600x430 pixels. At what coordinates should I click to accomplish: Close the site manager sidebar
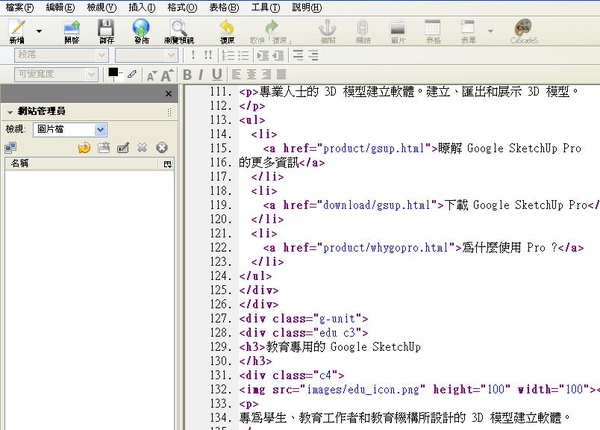[170, 93]
